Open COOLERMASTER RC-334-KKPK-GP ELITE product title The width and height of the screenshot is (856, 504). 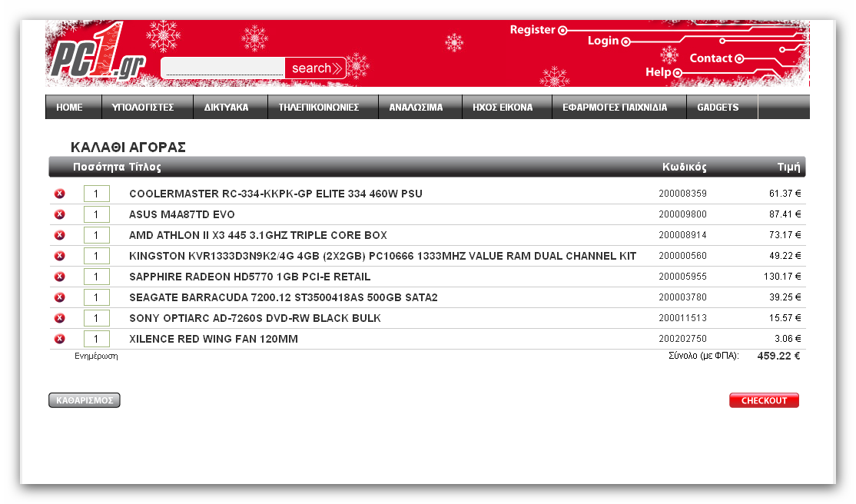[276, 194]
